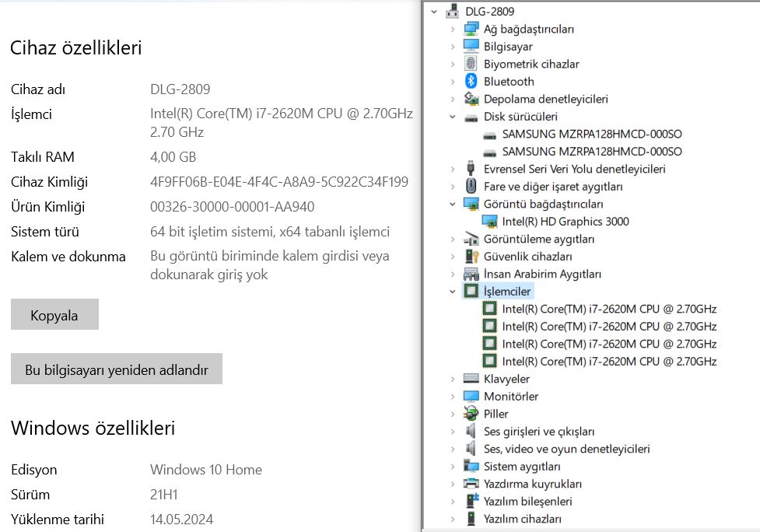Click the Yazdırma kuyrukları printer icon
The height and width of the screenshot is (532, 760).
click(x=471, y=484)
